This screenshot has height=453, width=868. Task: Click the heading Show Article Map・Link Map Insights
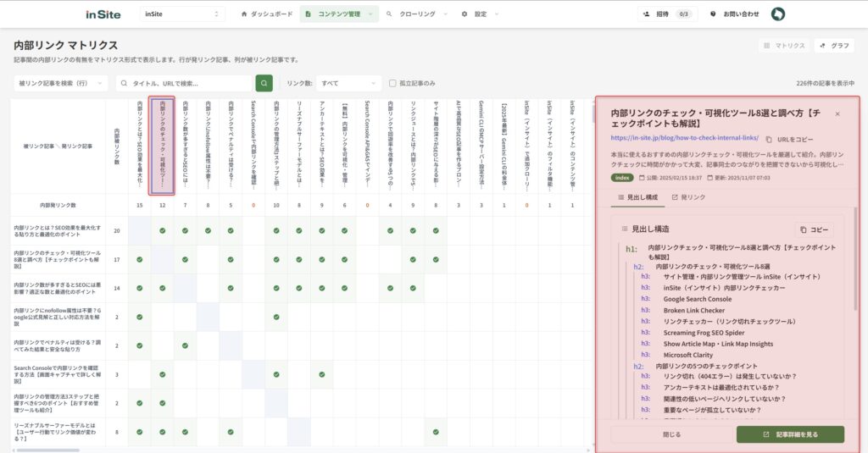718,344
